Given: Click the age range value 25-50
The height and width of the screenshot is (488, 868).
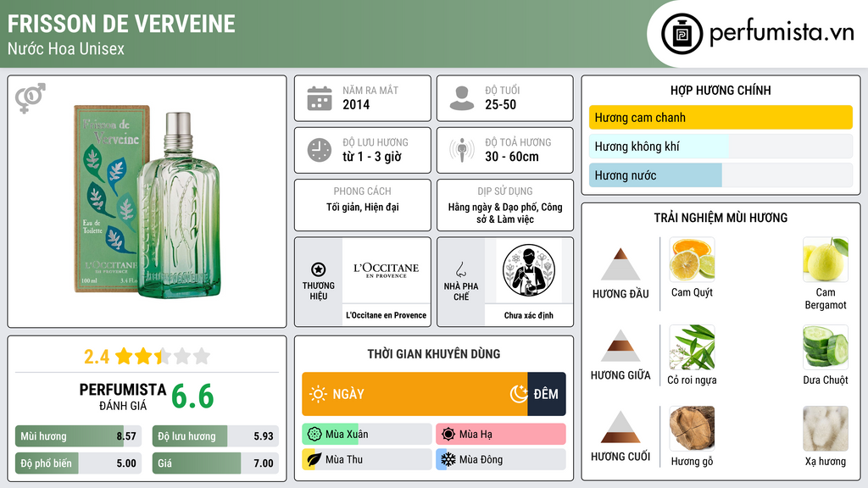Looking at the screenshot, I should click(500, 104).
